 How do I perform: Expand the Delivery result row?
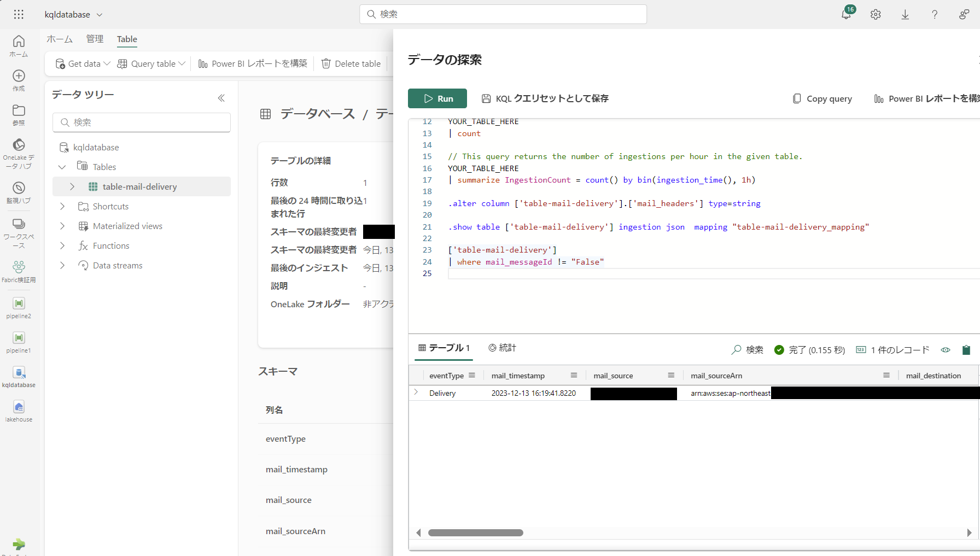point(416,393)
